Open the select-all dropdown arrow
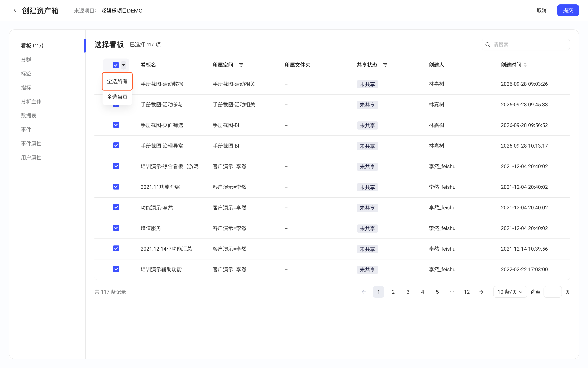588x368 pixels. click(x=123, y=65)
